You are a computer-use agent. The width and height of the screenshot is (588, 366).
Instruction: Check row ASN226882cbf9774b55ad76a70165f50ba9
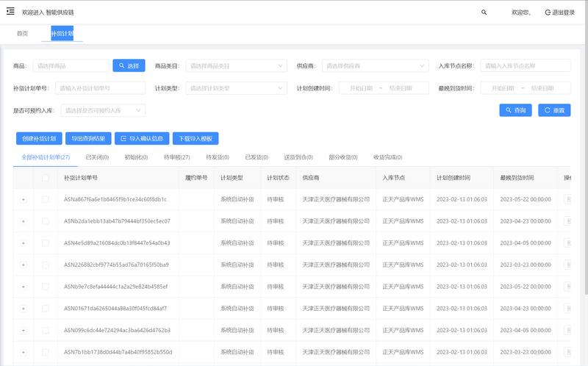point(46,265)
